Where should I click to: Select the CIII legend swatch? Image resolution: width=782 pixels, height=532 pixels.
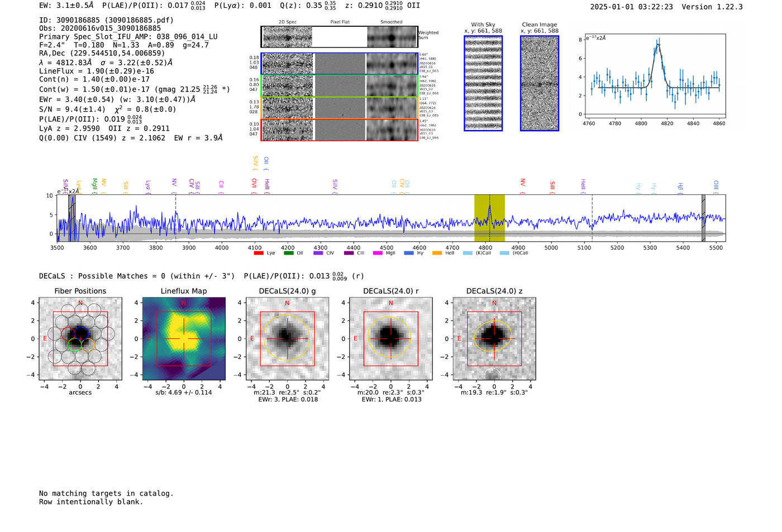click(349, 253)
